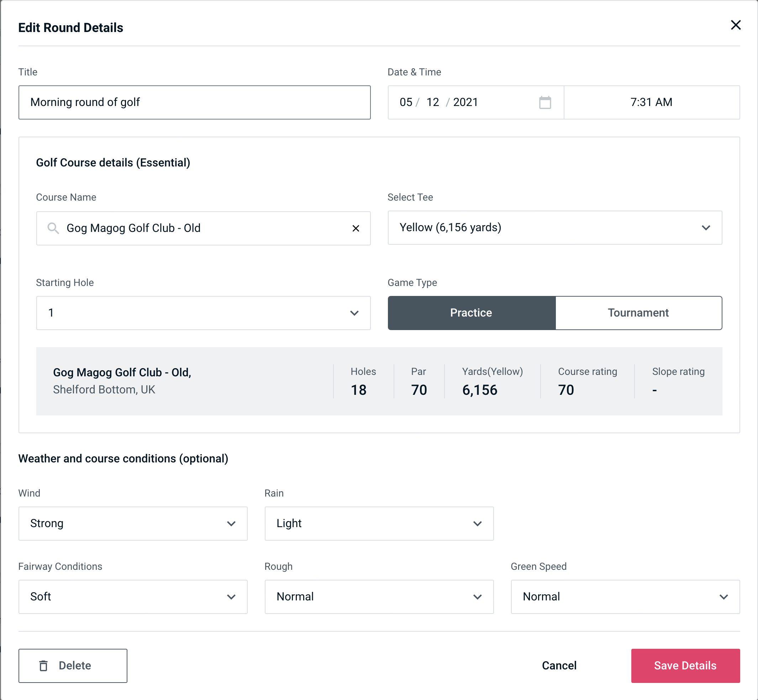The width and height of the screenshot is (758, 700).
Task: Click the search icon in Course Name field
Action: pos(53,228)
